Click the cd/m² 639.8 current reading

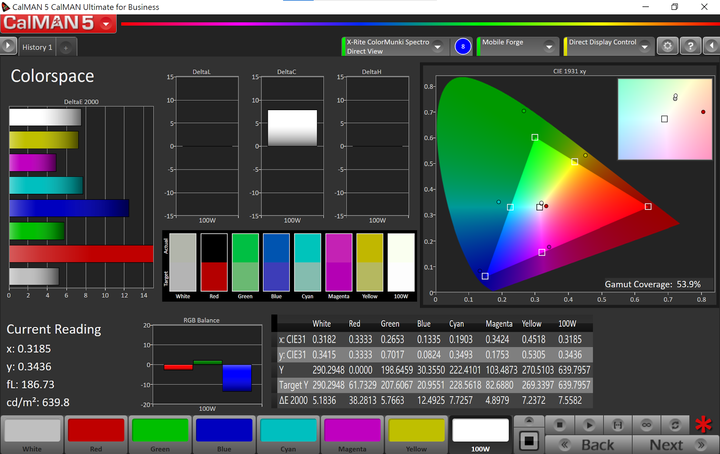pyautogui.click(x=38, y=402)
